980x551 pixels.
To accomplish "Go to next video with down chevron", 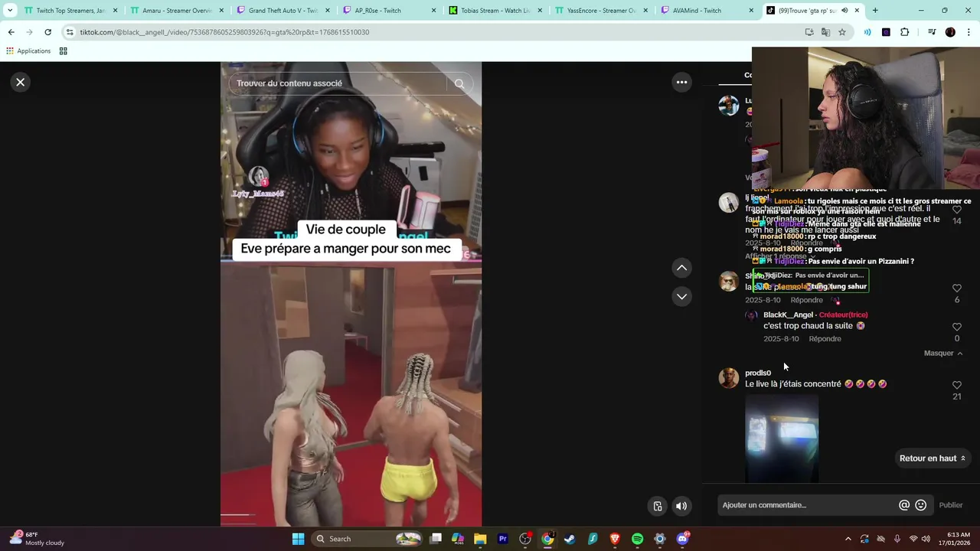I will (x=681, y=296).
